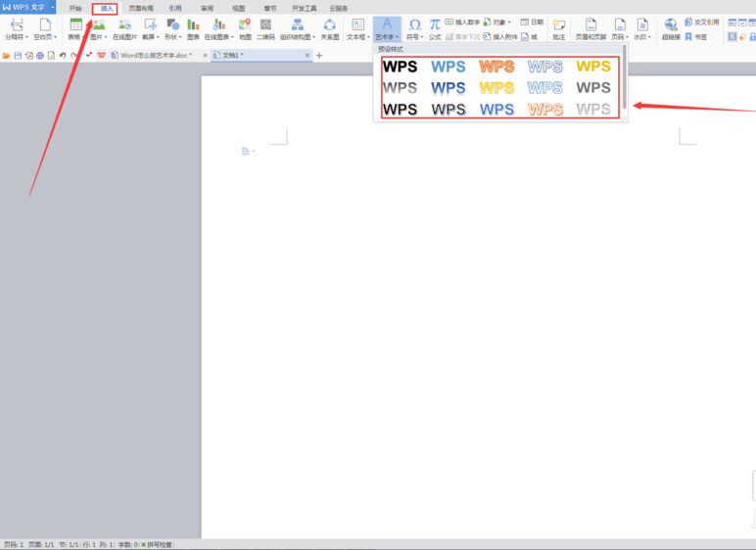Image resolution: width=756 pixels, height=550 pixels.
Task: Export to PDF via quick access icon
Action: [29, 56]
